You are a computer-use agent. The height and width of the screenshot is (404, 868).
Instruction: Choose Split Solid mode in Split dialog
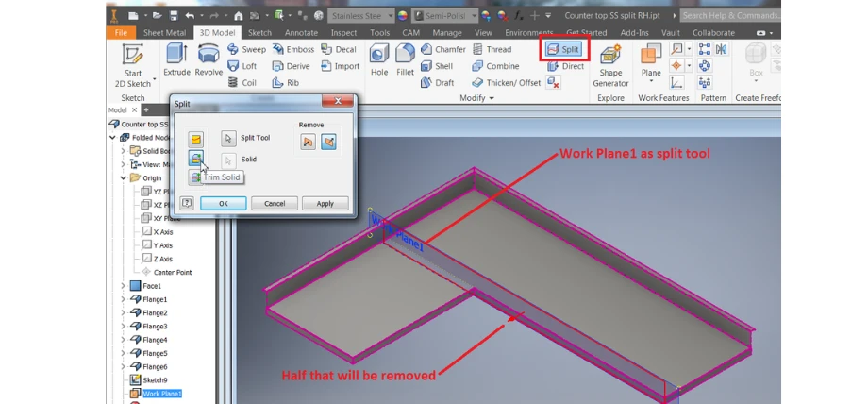click(x=195, y=177)
